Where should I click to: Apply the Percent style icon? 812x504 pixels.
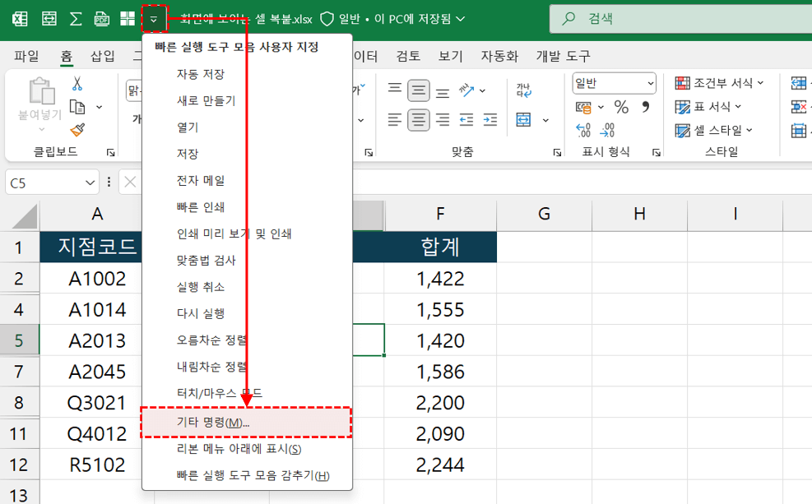tap(622, 106)
